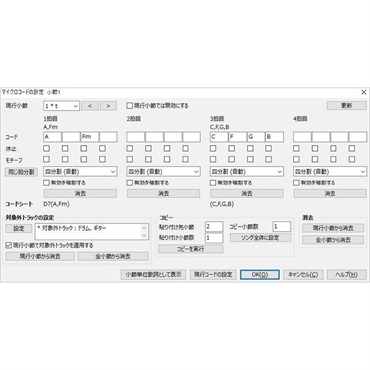Screen dimensions: 370x370
Task: Click 全小節から消去 in 対象外トラック section
Action: click(113, 256)
